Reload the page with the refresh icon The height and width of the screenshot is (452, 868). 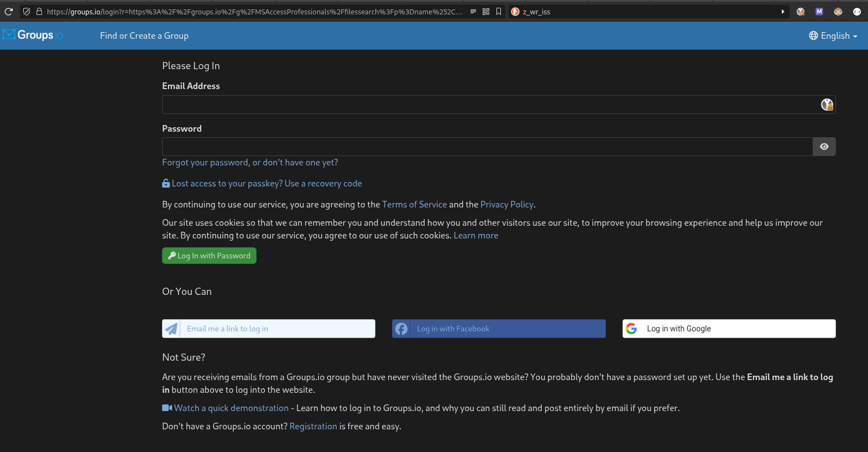(x=9, y=12)
